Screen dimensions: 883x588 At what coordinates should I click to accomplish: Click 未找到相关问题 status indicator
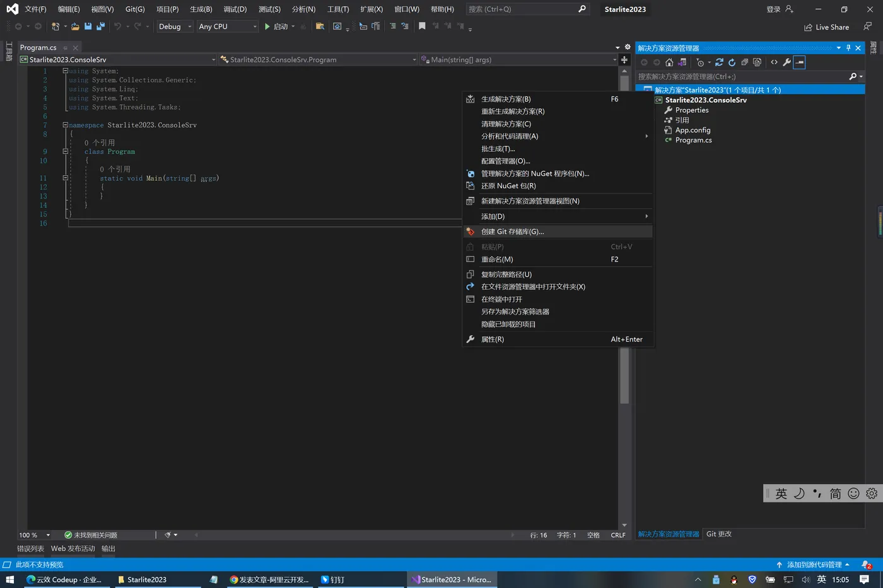click(91, 535)
